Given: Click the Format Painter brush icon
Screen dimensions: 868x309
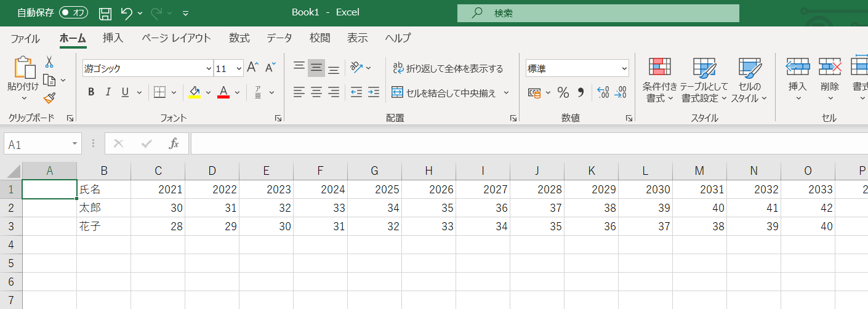Looking at the screenshot, I should click(x=49, y=98).
